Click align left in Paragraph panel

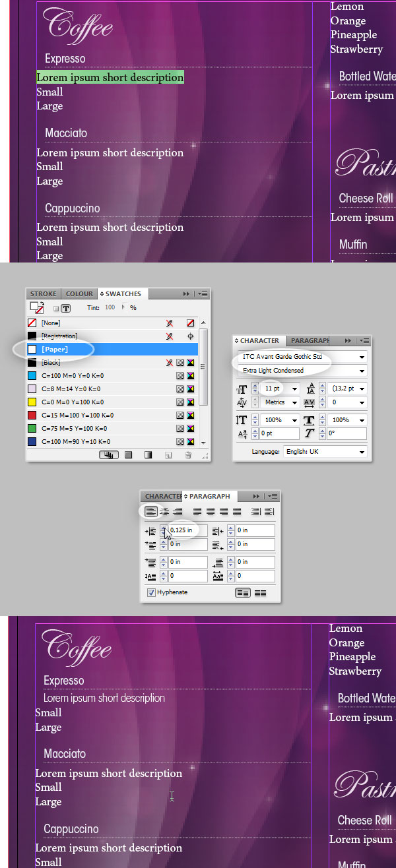[x=151, y=511]
